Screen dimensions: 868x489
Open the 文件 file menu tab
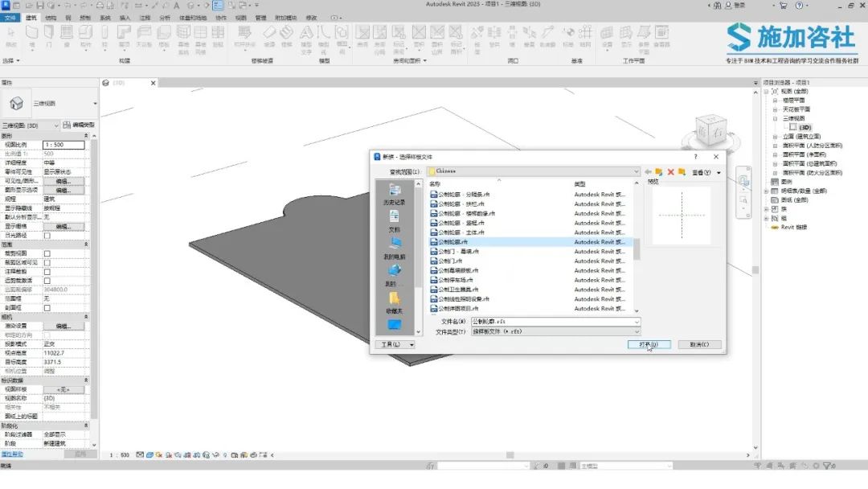10,18
